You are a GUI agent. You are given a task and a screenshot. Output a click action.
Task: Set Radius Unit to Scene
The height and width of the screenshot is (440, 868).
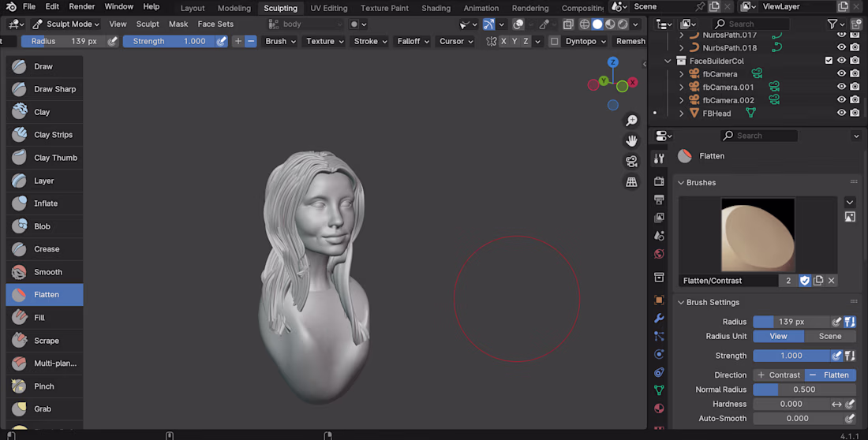[829, 336]
